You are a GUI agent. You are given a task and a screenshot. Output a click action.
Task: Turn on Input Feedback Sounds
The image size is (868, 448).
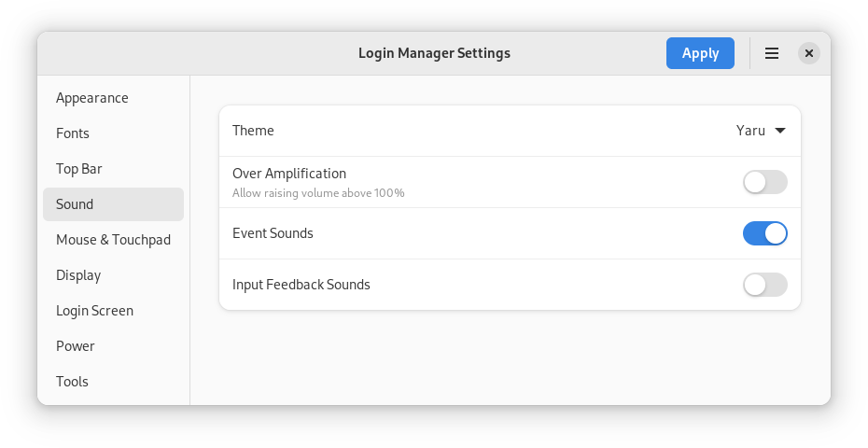764,285
